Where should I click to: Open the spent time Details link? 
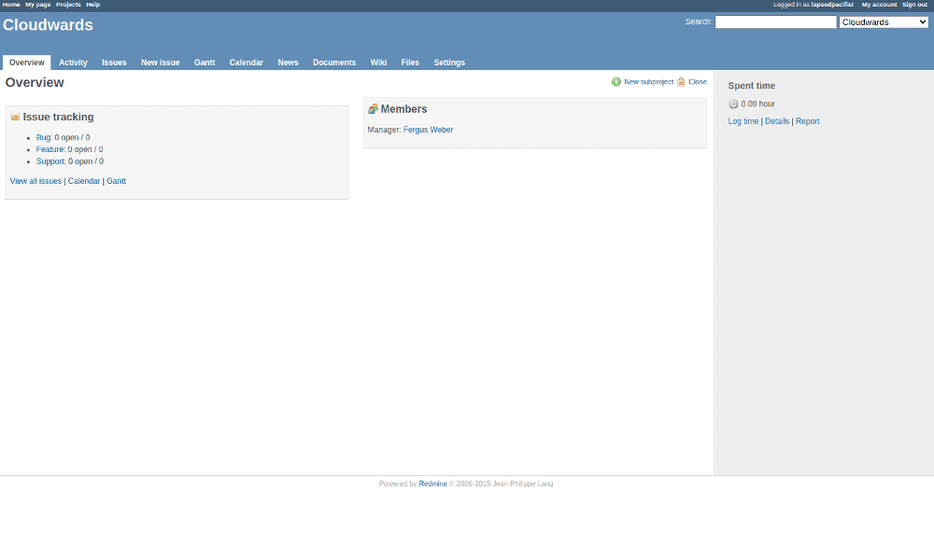(x=777, y=121)
